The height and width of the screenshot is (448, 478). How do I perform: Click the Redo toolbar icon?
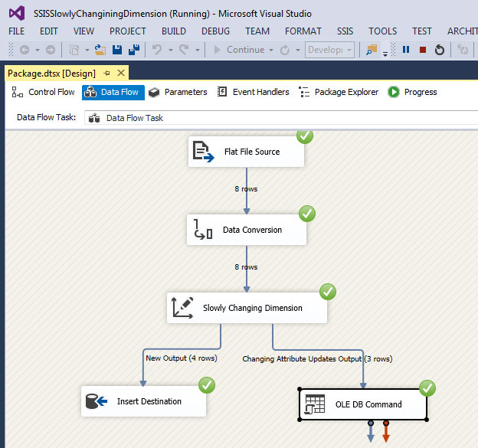[x=184, y=49]
